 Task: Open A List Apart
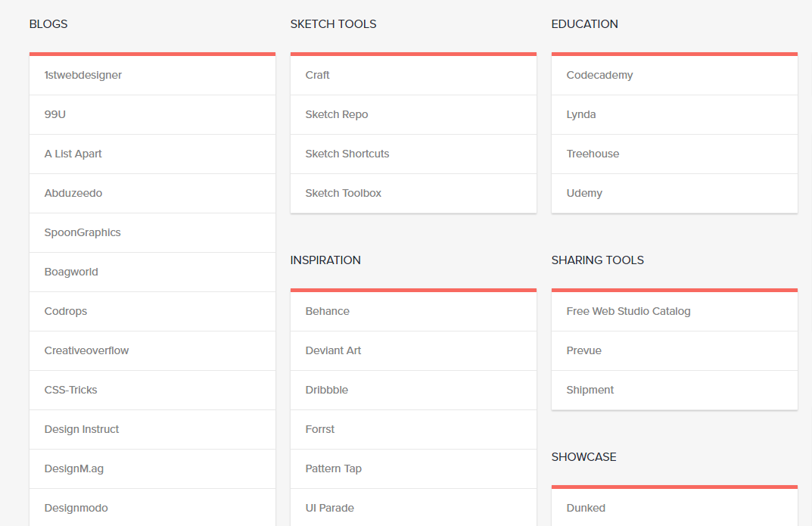73,154
